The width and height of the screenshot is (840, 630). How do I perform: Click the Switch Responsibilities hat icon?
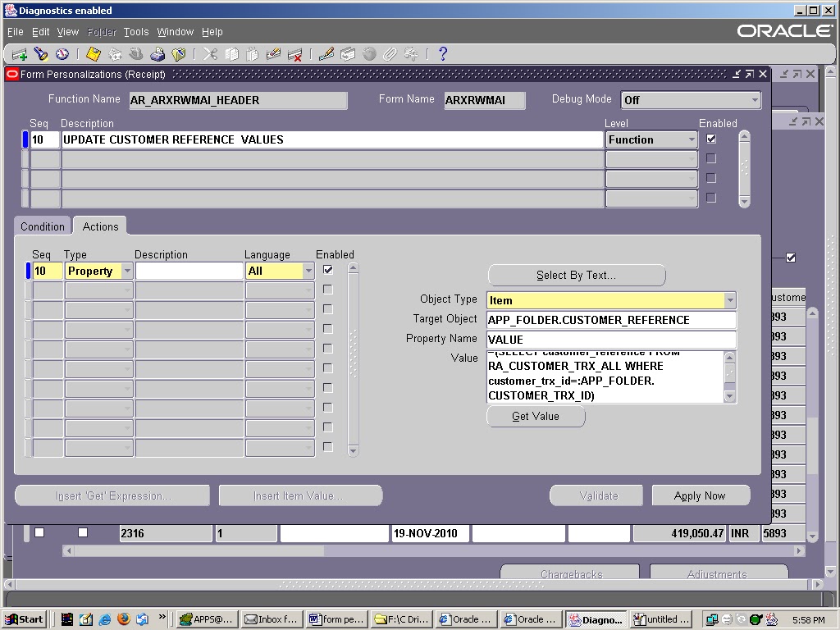click(x=136, y=54)
